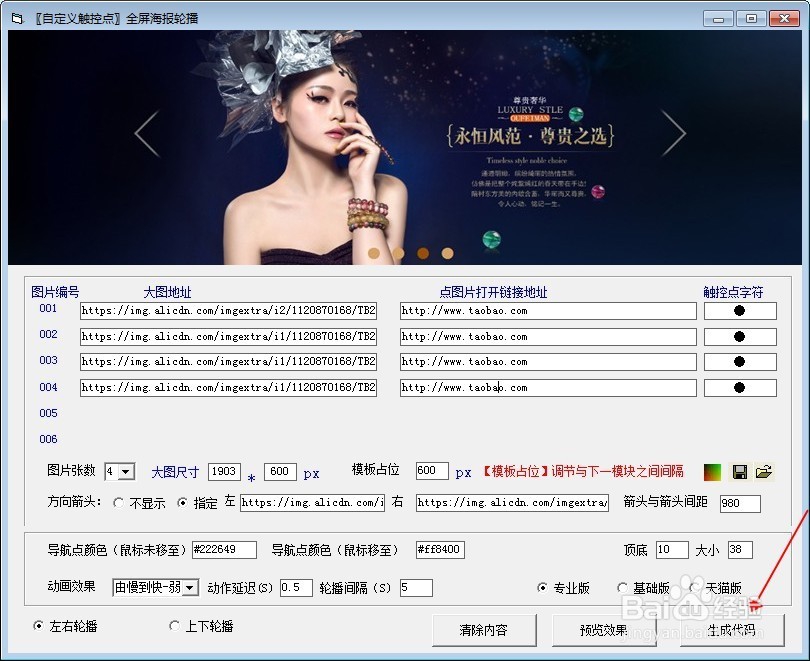Click image 001 large image URL field
The height and width of the screenshot is (661, 810).
tap(228, 311)
